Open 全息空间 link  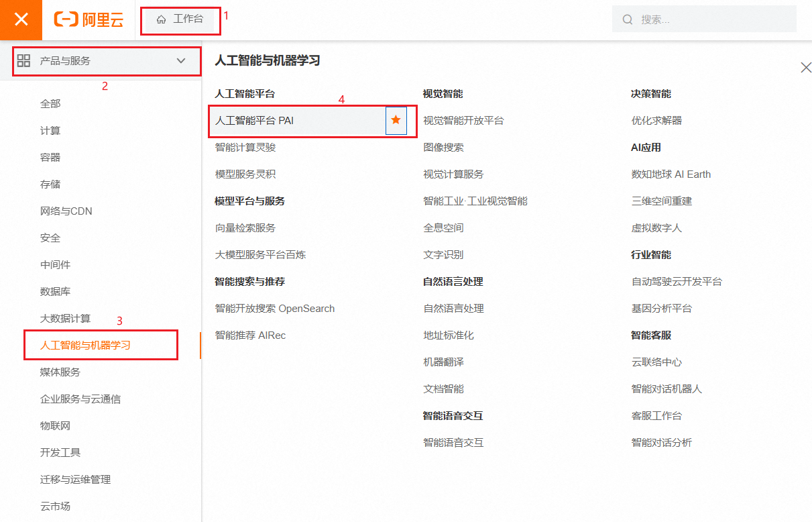tap(443, 228)
